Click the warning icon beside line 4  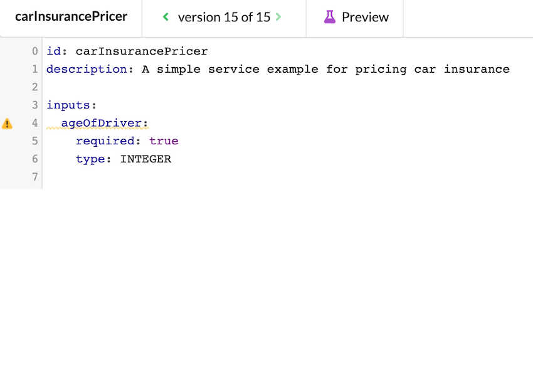[7, 124]
